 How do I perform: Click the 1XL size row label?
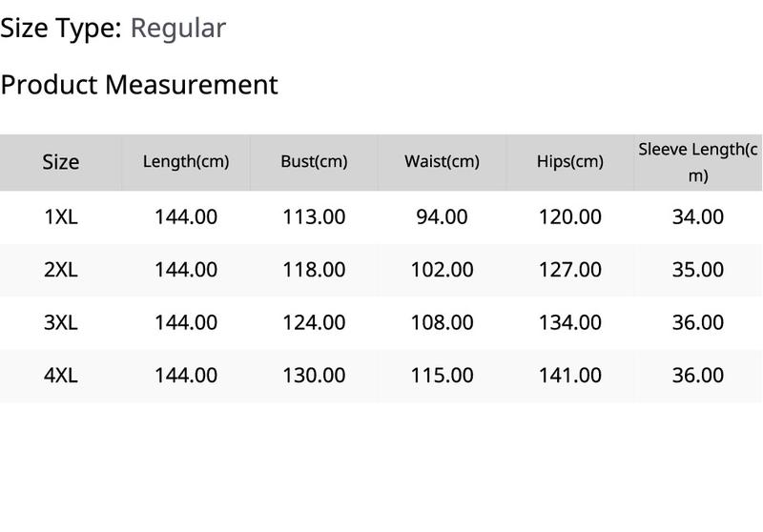click(61, 216)
